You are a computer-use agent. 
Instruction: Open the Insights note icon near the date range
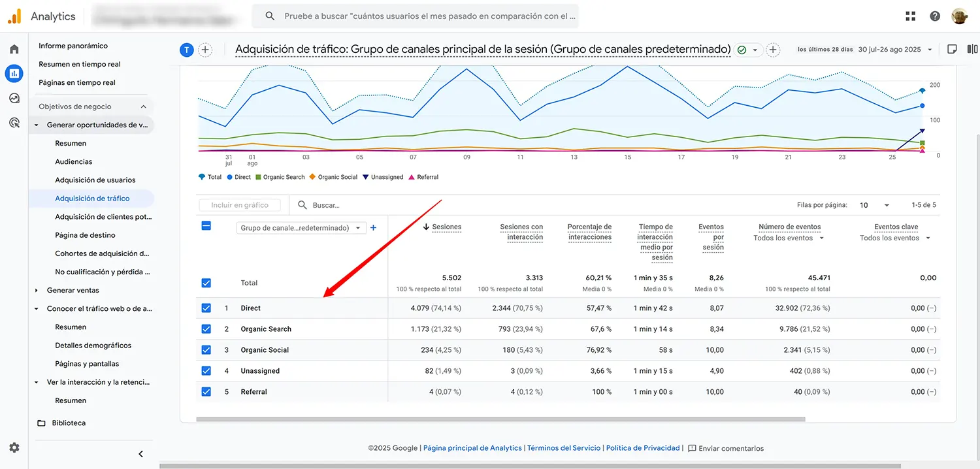point(952,48)
